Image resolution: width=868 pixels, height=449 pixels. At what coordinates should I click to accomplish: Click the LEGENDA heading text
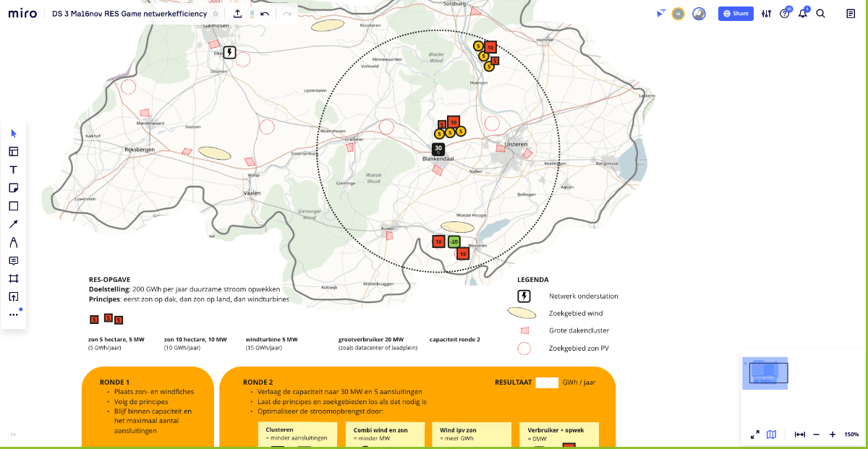click(533, 280)
